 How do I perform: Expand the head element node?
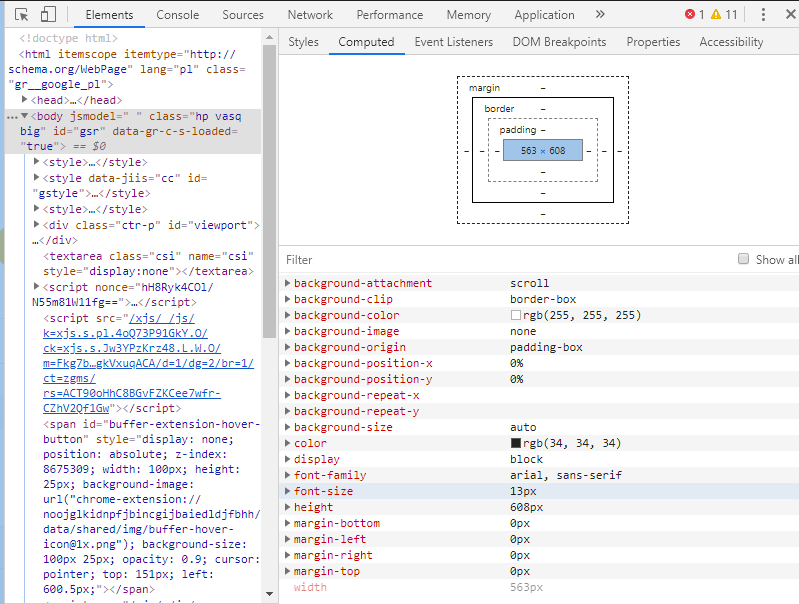(24, 99)
